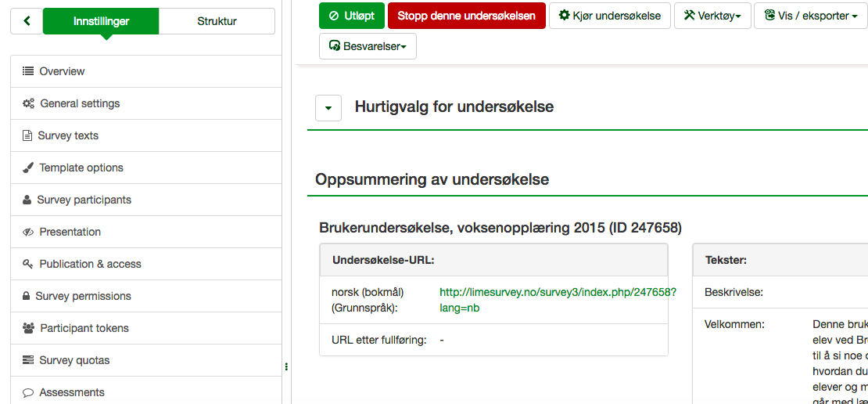The height and width of the screenshot is (404, 868).
Task: Click the Survey texts document icon
Action: point(27,135)
